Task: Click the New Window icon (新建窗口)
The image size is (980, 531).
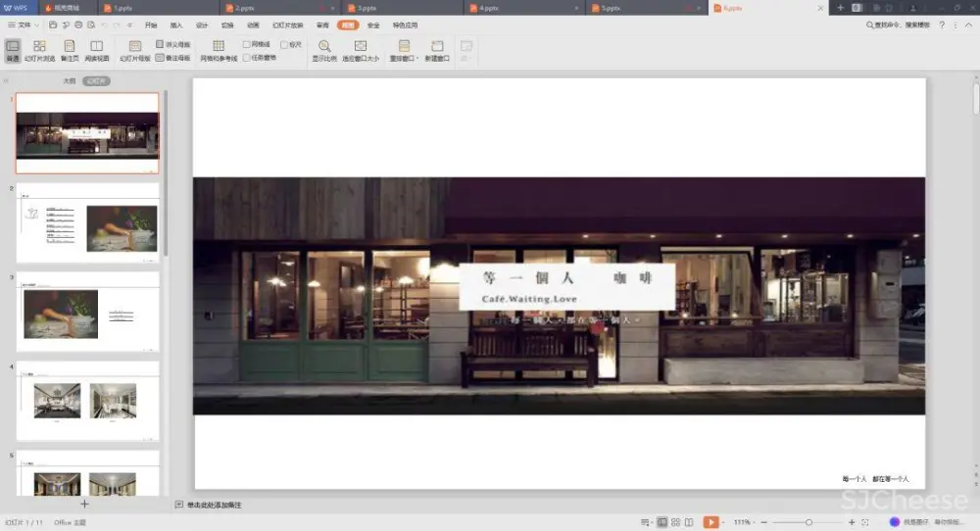Action: 437,50
